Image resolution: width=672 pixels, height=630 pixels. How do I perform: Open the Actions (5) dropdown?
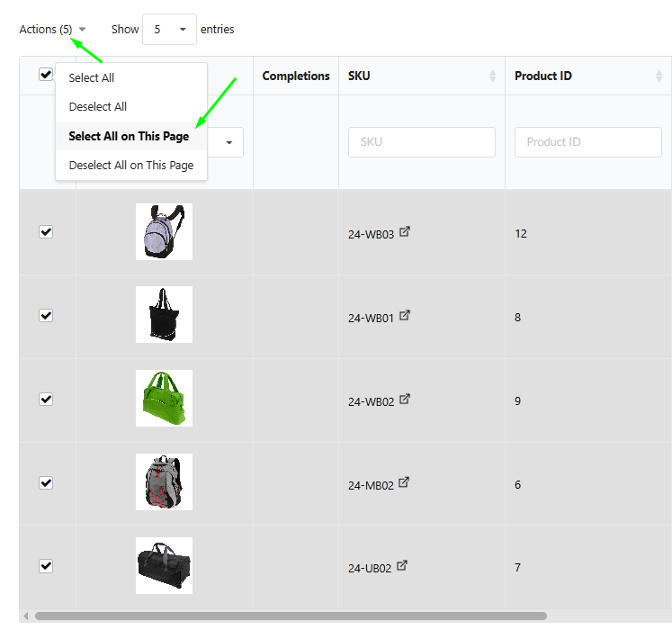point(52,29)
